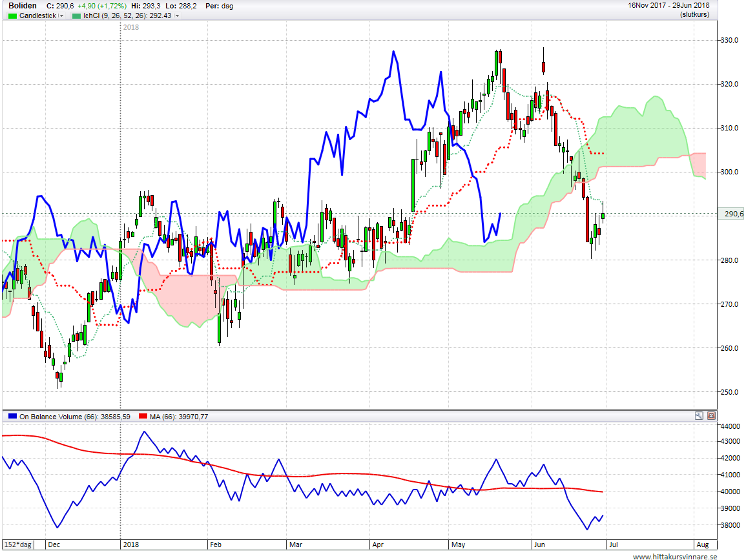746x560 pixels.
Task: Click the Boliden stock title
Action: pos(23,6)
